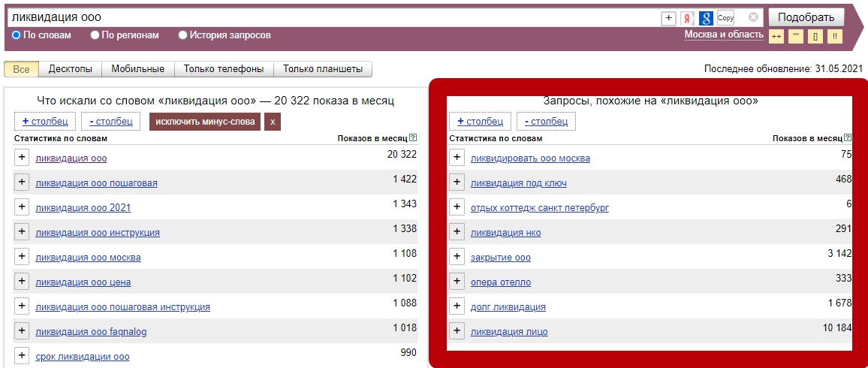
Task: Click the yellow square brackets operator button
Action: pyautogui.click(x=815, y=36)
